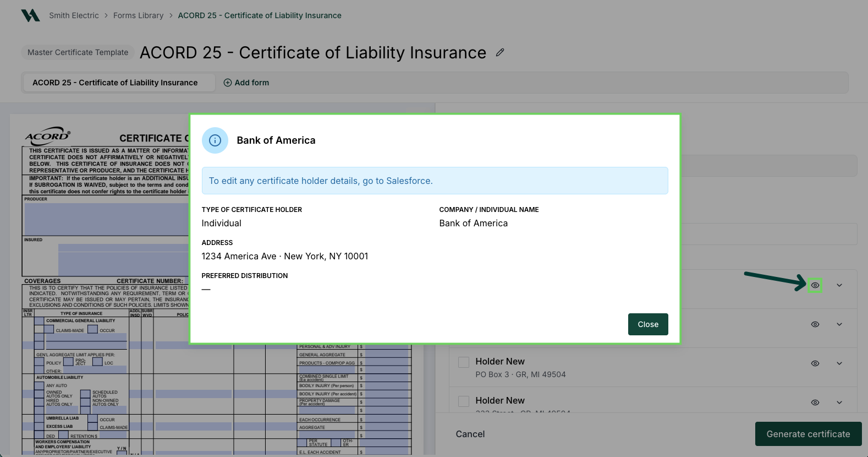Expand the Holder New PO Box 3 row chevron

[839, 363]
